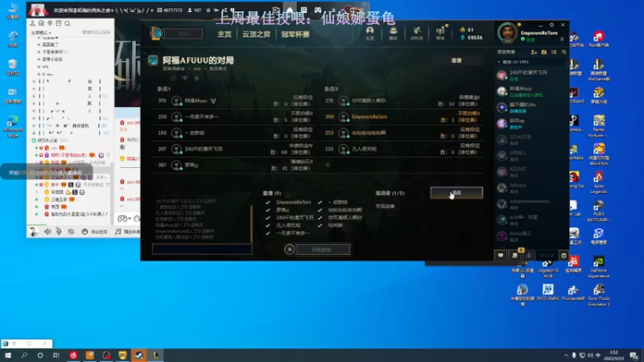Switch to the 冠军杯赛 tab
Viewport: 644px width, 362px height.
point(295,34)
